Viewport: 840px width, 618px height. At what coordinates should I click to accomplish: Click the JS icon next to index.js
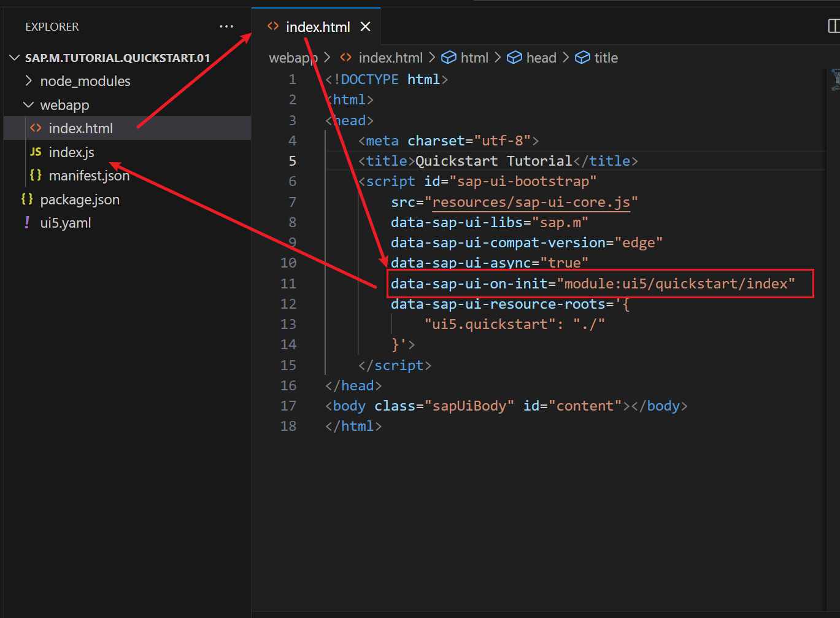pyautogui.click(x=36, y=152)
